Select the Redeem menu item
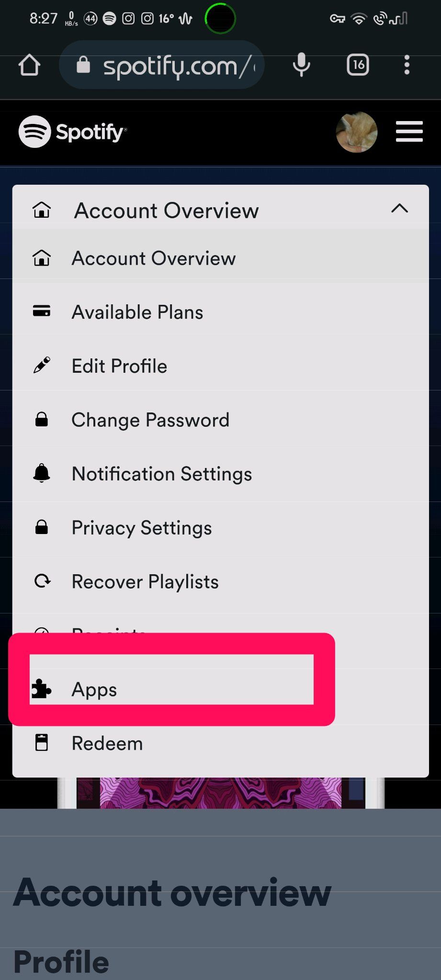The width and height of the screenshot is (441, 980). [x=220, y=743]
